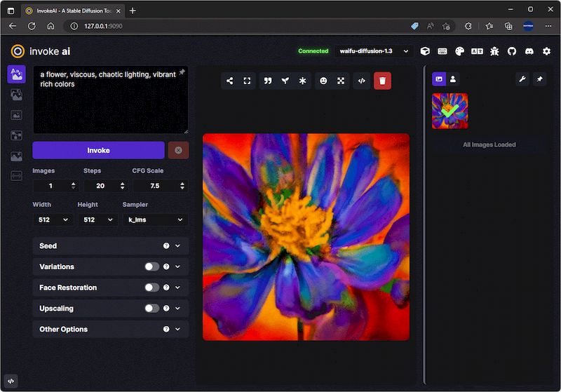Toggle the Upscaling switch on
The image size is (561, 392).
coord(151,309)
